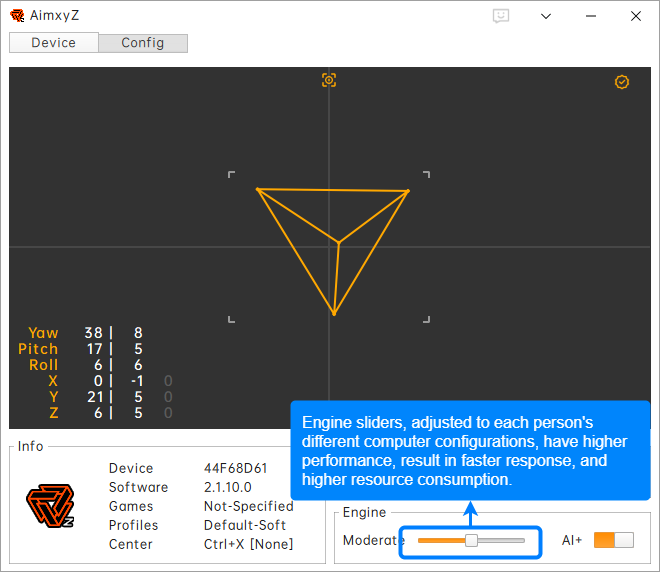Click the Engine performance slider handle
The width and height of the screenshot is (661, 573).
coord(471,540)
